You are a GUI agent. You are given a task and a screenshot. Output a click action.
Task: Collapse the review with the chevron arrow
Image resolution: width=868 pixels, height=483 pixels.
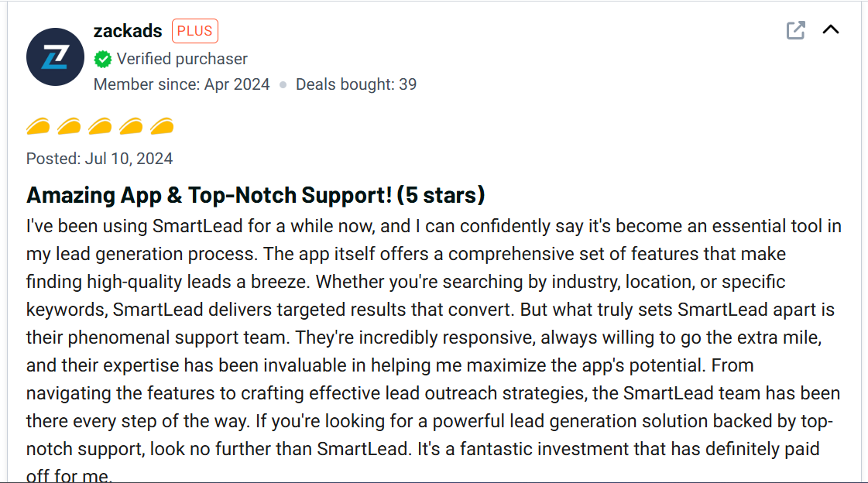[x=830, y=30]
